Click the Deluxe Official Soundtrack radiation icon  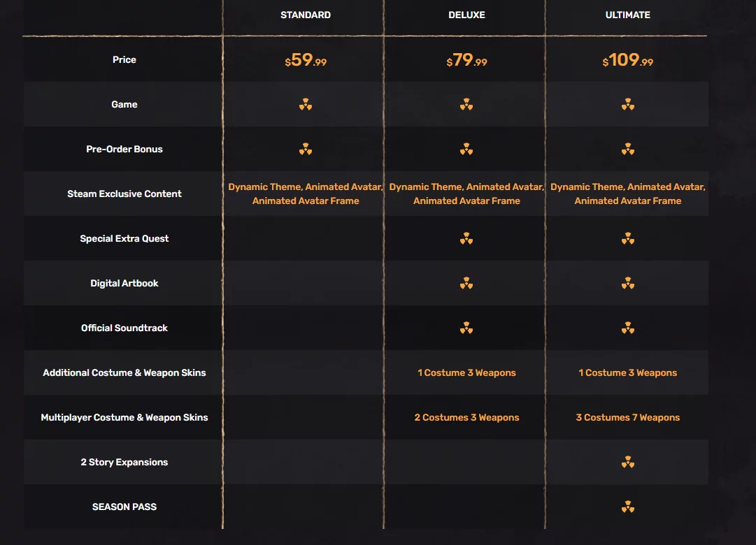[466, 328]
